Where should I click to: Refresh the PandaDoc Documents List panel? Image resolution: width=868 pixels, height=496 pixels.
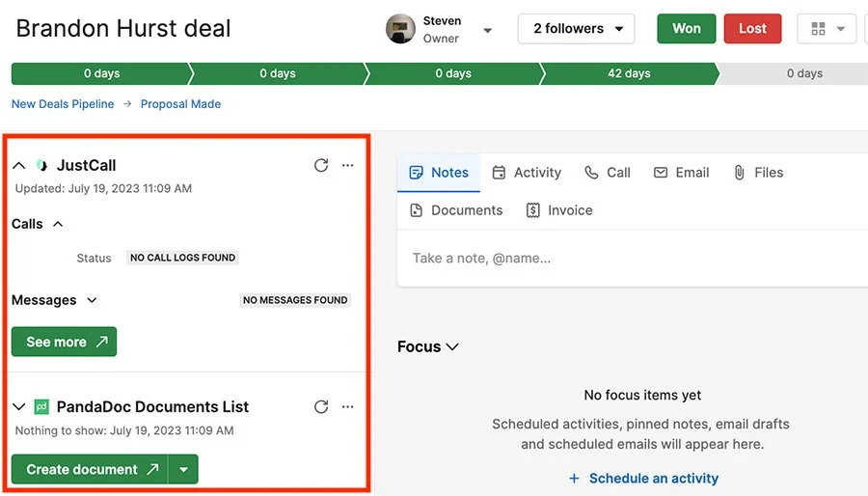[x=321, y=407]
